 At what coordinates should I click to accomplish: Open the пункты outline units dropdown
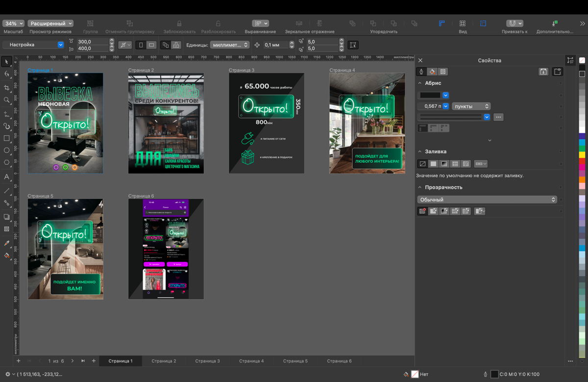pyautogui.click(x=471, y=106)
